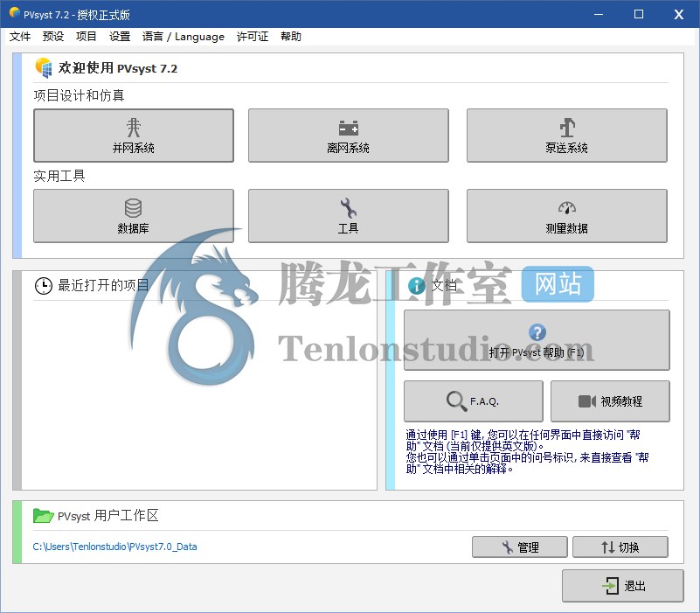Minimize the PVsyst window

point(599,14)
